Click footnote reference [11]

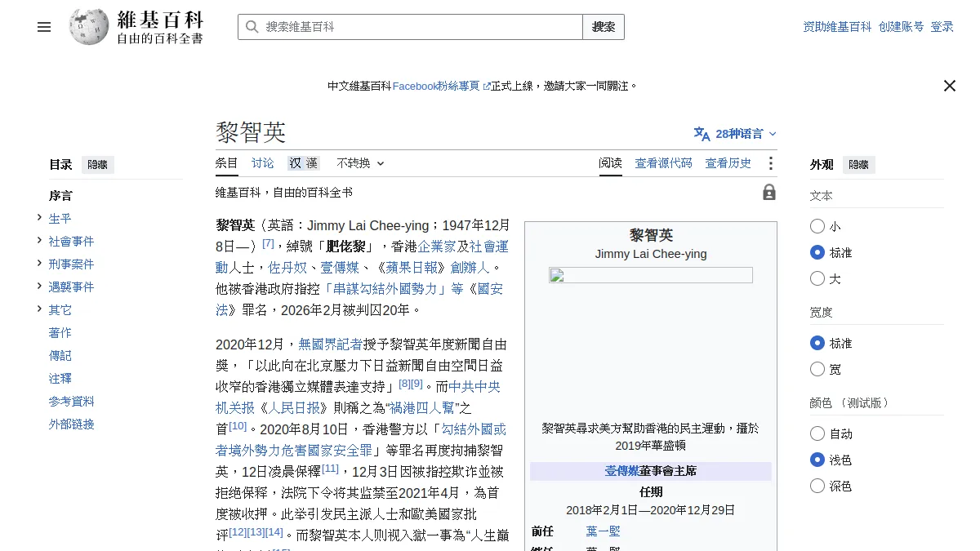330,469
